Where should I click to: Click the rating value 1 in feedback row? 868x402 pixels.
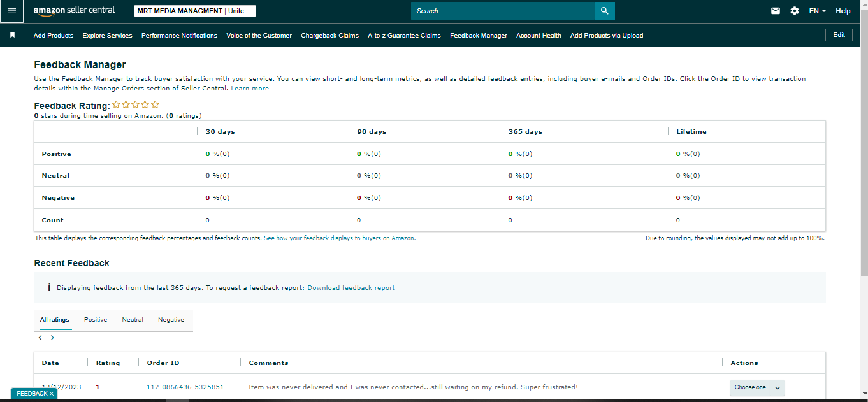point(98,387)
